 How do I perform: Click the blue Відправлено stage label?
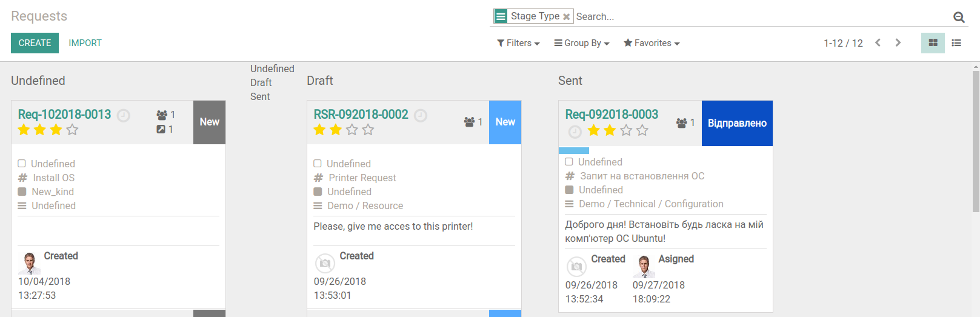tap(737, 123)
